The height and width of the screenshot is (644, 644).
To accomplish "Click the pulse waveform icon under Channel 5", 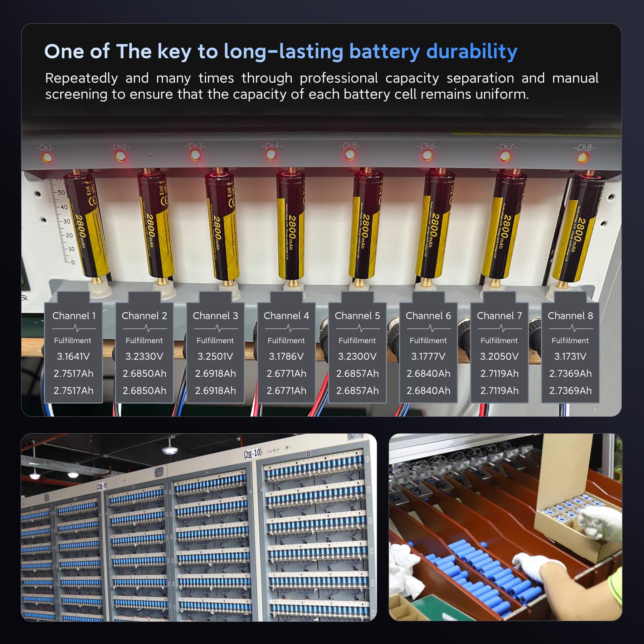I will point(358,328).
